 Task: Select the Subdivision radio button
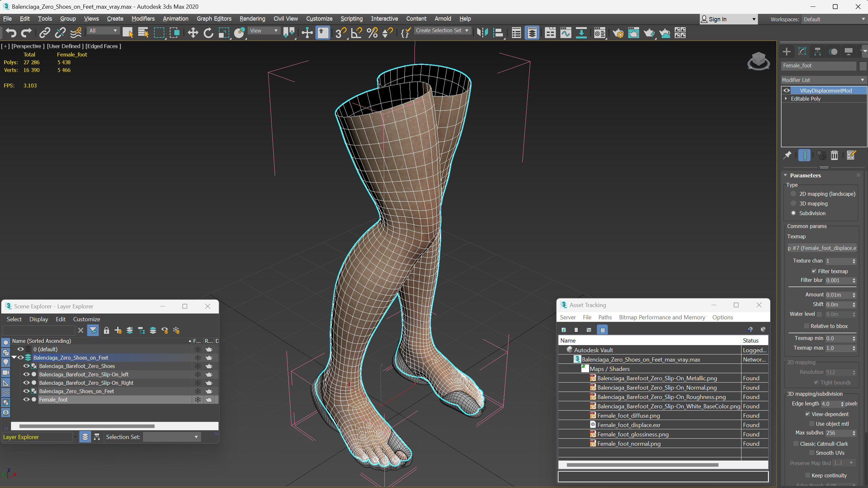coord(793,213)
